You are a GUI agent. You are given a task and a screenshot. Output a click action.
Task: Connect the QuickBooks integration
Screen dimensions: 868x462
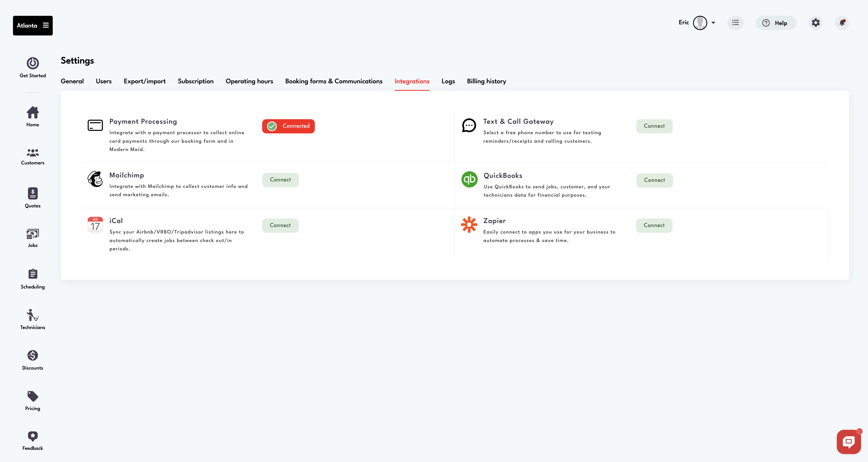tap(655, 180)
